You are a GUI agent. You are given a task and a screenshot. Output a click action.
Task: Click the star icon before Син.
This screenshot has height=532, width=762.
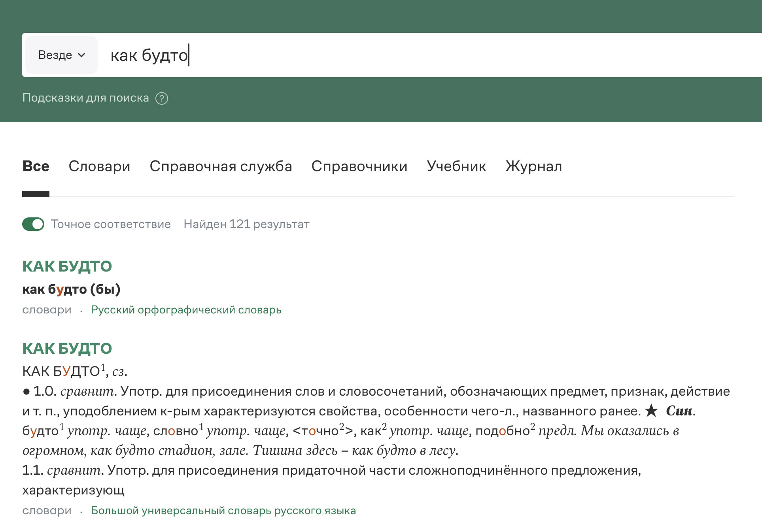click(651, 411)
